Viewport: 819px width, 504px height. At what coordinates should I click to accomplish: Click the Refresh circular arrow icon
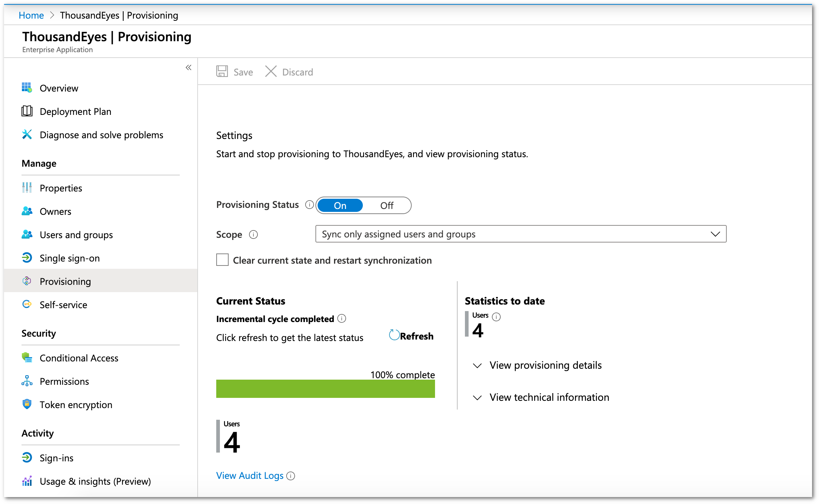tap(394, 335)
